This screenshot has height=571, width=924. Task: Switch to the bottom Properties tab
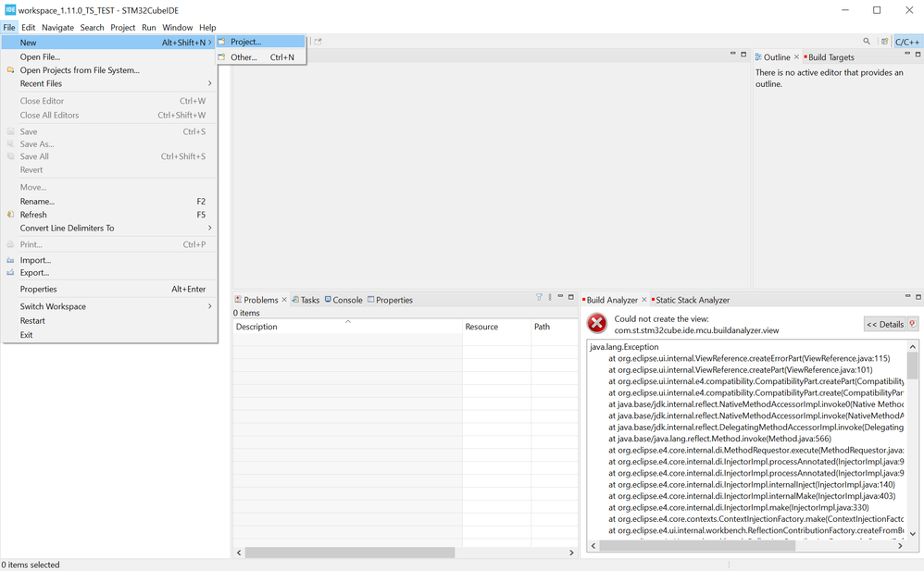click(x=390, y=300)
